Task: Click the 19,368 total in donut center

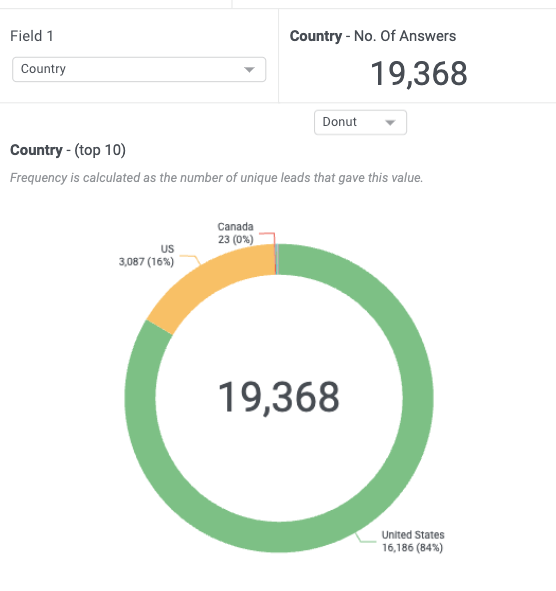Action: click(279, 398)
